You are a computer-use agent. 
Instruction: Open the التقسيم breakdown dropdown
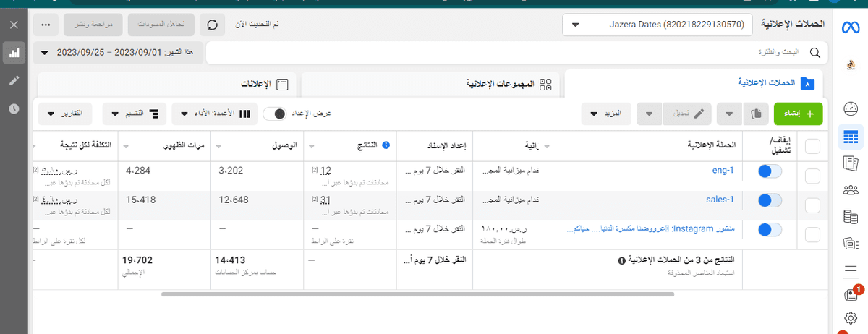135,114
